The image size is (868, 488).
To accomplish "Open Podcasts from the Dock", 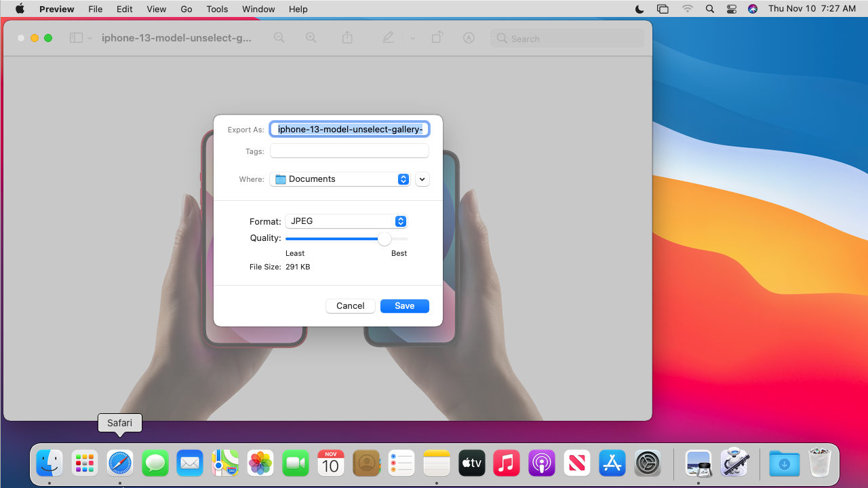I will [x=542, y=463].
